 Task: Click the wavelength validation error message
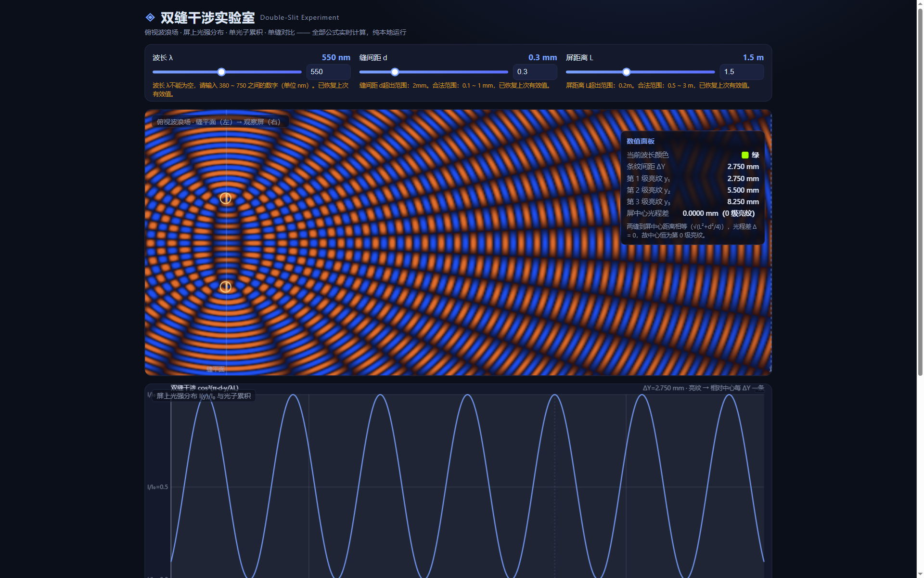coord(251,90)
